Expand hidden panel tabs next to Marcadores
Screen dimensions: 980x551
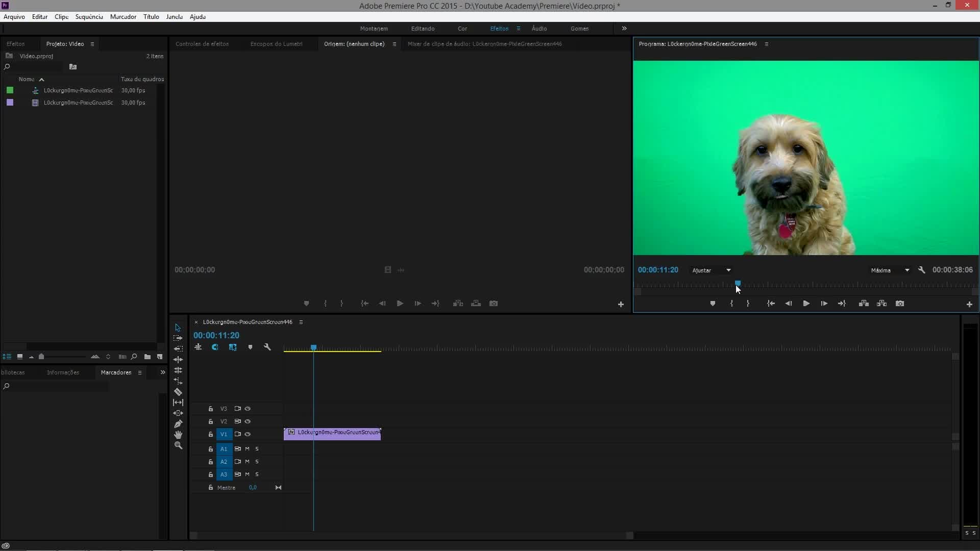tap(163, 372)
